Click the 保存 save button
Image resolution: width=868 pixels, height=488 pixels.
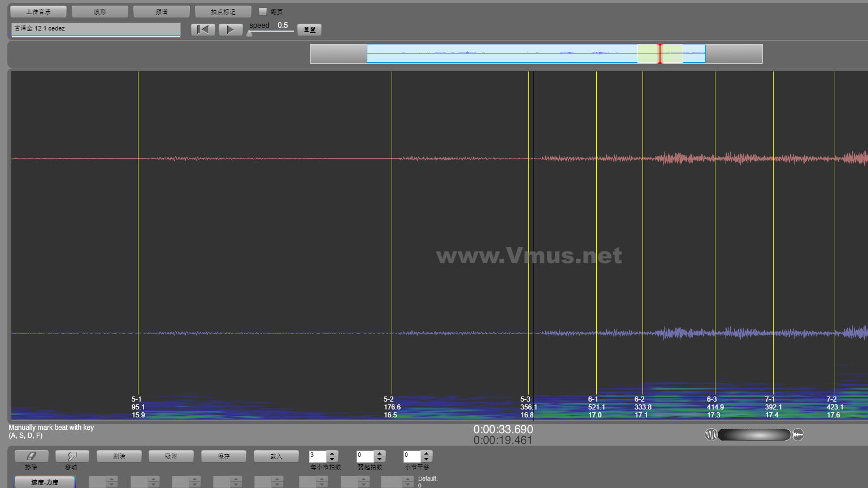tap(224, 456)
